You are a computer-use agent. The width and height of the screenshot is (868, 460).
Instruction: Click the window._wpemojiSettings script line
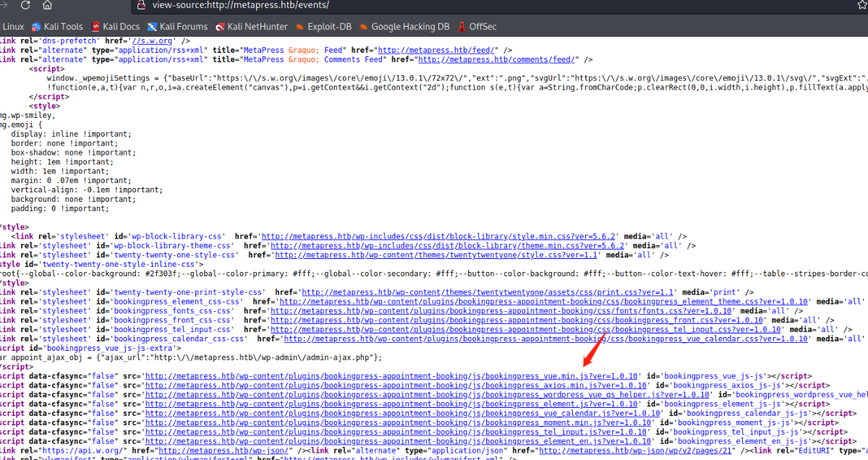tap(457, 78)
